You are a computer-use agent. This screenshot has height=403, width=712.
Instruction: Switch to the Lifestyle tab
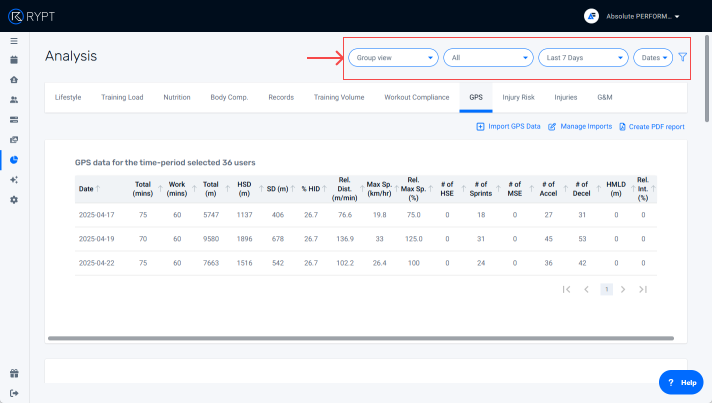68,97
